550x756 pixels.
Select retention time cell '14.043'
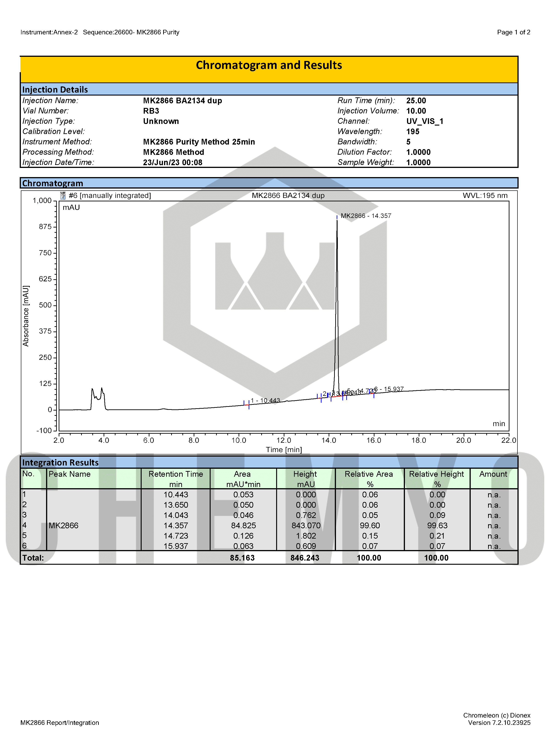(176, 515)
